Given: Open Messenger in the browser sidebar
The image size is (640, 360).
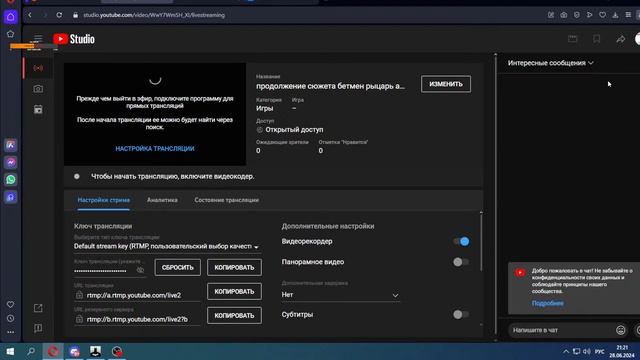Looking at the screenshot, I should point(11,162).
